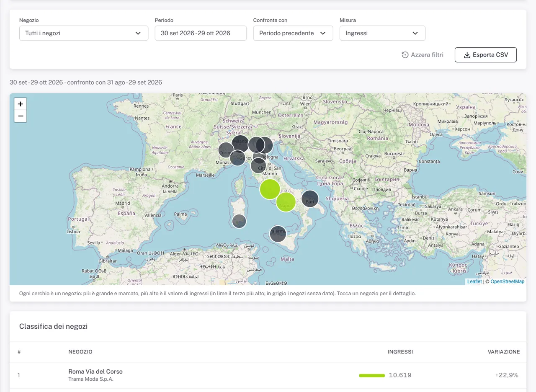The width and height of the screenshot is (536, 392).
Task: Open the Negozio dropdown showing Tutti i negozi
Action: click(x=84, y=33)
